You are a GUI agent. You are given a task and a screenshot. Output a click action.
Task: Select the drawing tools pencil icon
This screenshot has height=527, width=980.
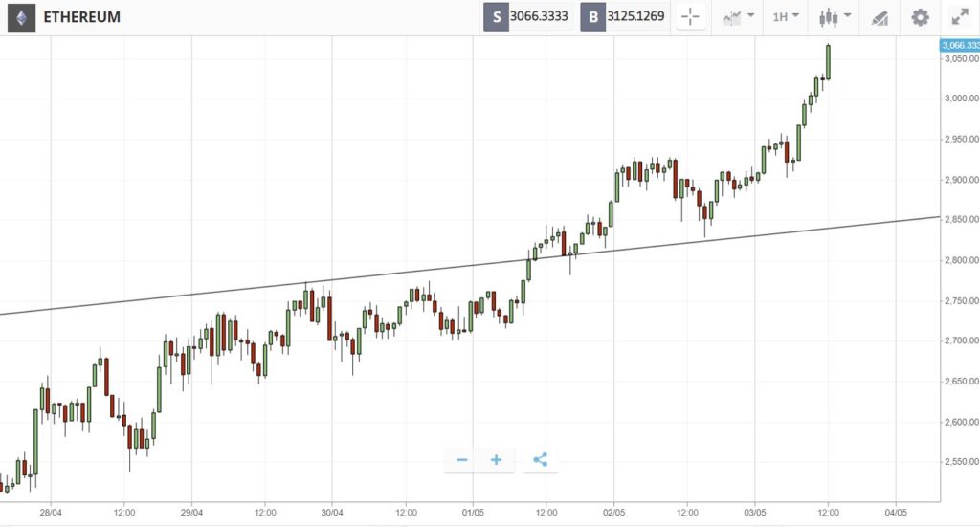point(880,17)
